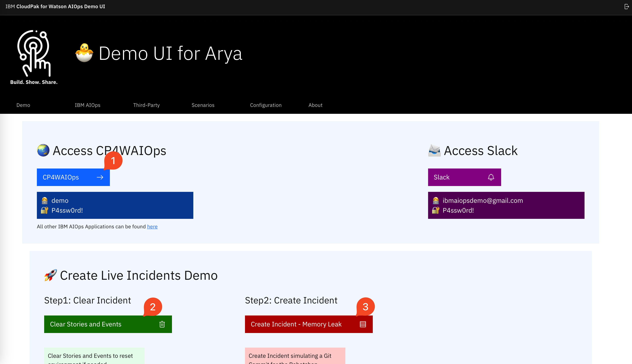The height and width of the screenshot is (364, 632).
Task: Launch CP4WAIOps with the blue button
Action: point(73,177)
